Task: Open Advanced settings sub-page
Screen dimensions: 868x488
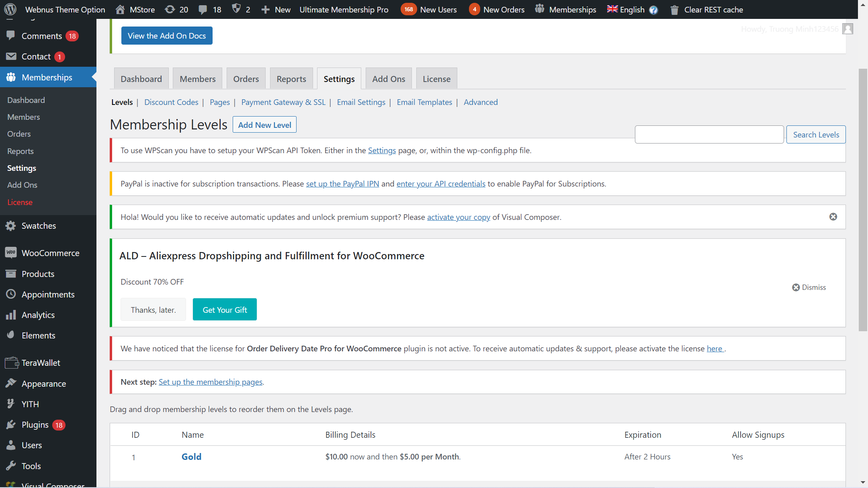Action: [x=481, y=102]
